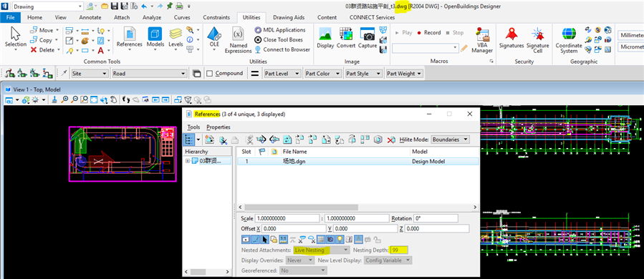Click the Text tool red A icon
644x279 pixels.
point(100,51)
